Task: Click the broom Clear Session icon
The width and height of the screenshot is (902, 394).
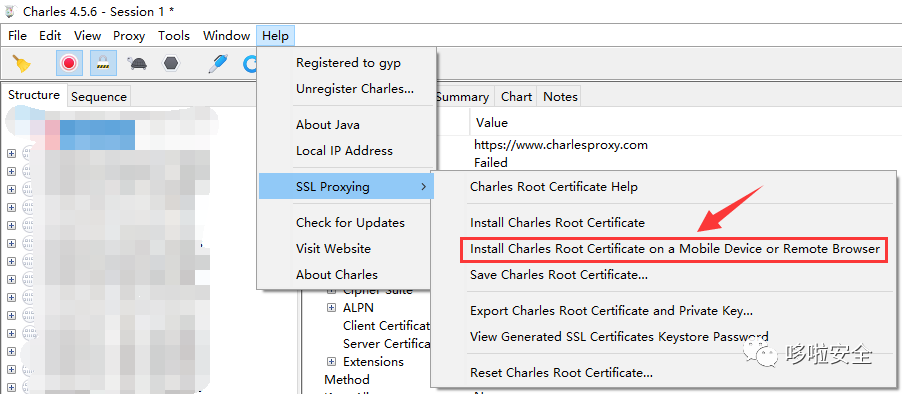Action: click(x=22, y=63)
